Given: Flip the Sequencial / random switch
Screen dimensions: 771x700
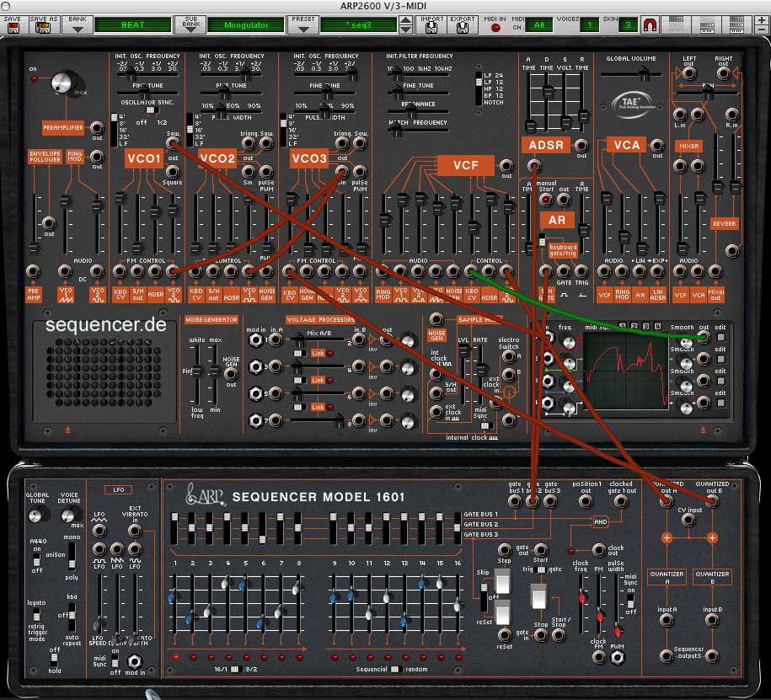Looking at the screenshot, I should [394, 669].
